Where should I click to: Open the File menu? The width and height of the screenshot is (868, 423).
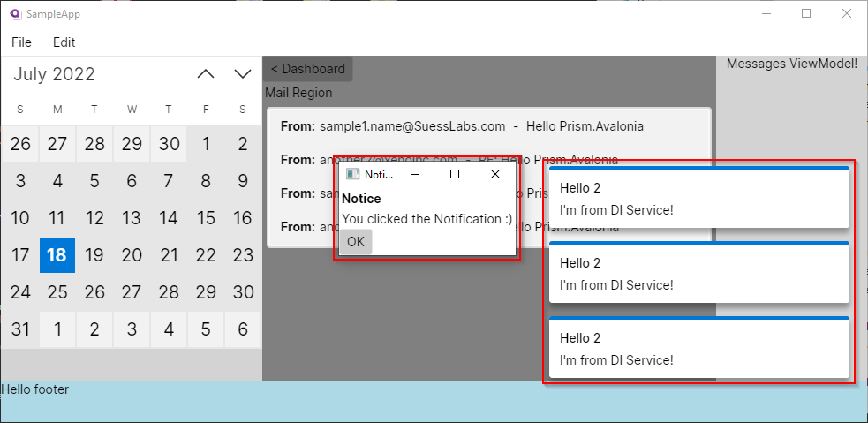[21, 42]
